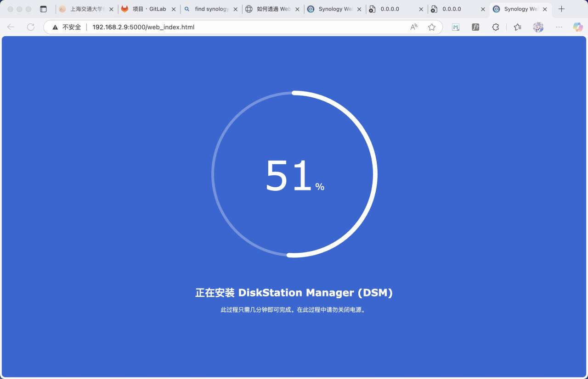Open the browser profile avatar
This screenshot has height=379, width=588.
538,27
